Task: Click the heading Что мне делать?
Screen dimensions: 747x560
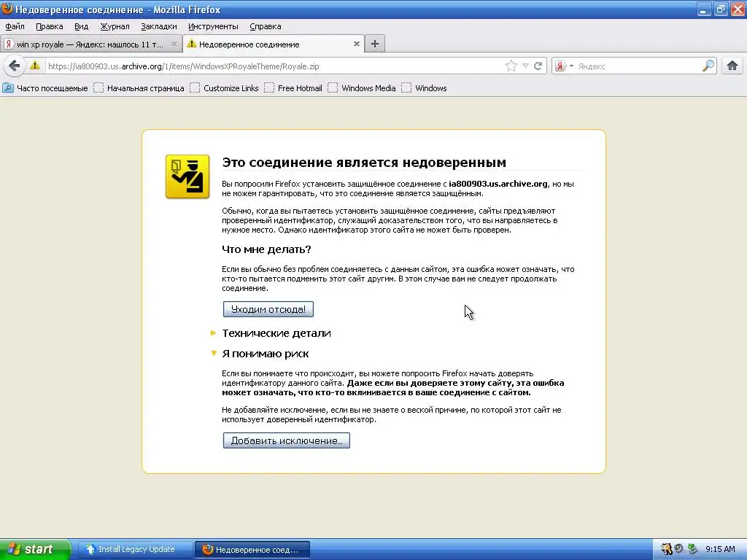Action: 266,249
